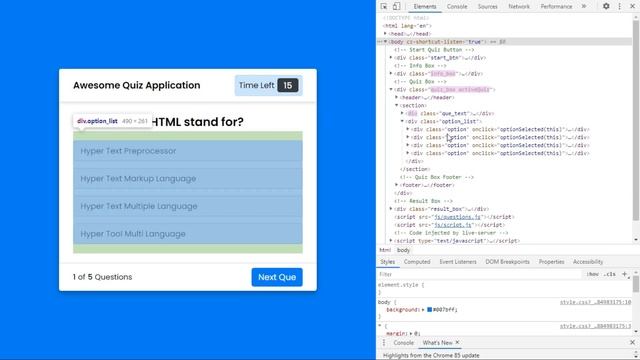Expand the header element node
This screenshot has height=360, width=640.
pos(397,98)
